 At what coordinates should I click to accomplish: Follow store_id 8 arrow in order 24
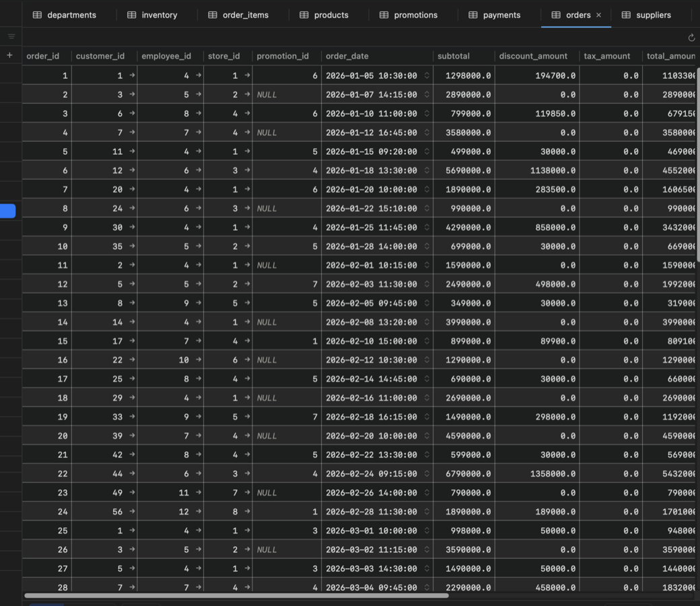coord(247,511)
